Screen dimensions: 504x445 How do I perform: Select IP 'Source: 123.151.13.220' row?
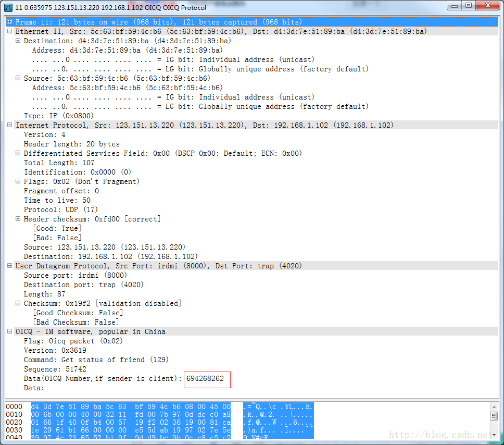[105, 247]
